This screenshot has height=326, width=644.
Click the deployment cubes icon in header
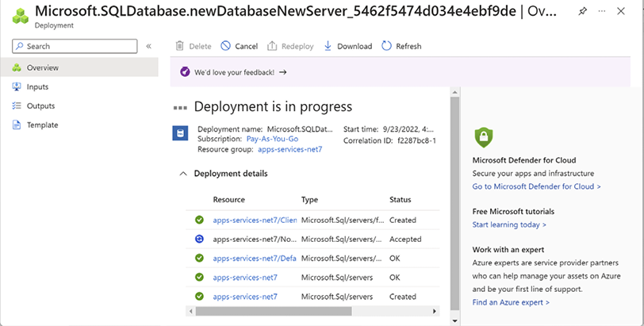point(20,16)
